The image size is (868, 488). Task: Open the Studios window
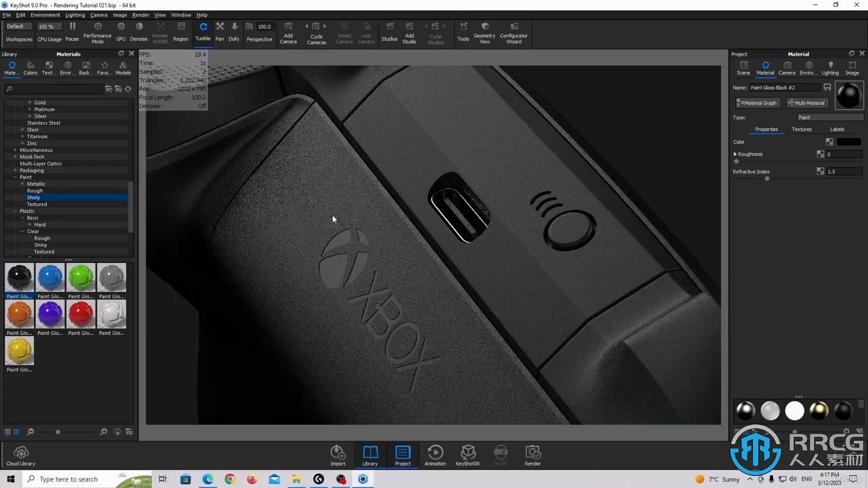click(x=389, y=32)
